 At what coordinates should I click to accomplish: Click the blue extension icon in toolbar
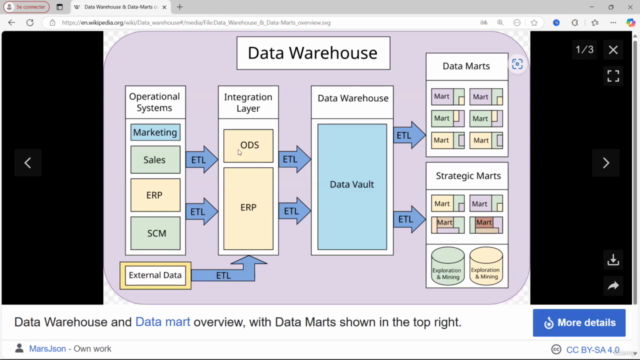(556, 23)
